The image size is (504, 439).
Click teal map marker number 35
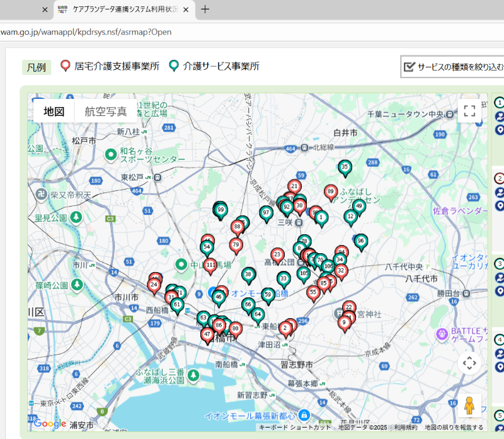[344, 168]
